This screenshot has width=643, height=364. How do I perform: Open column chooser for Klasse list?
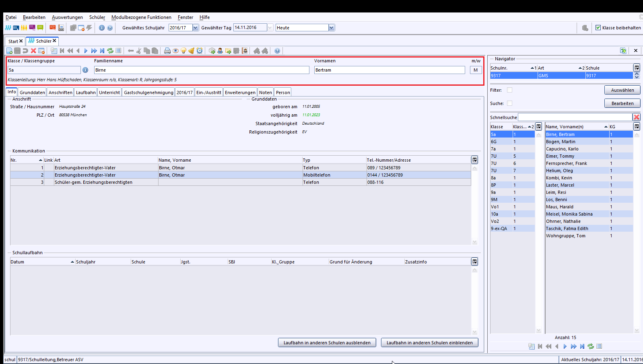click(539, 126)
